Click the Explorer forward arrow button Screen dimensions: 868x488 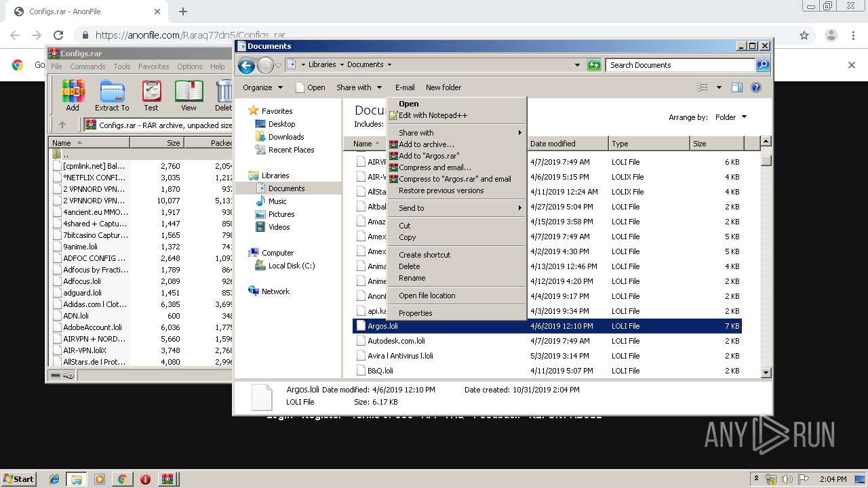click(265, 65)
